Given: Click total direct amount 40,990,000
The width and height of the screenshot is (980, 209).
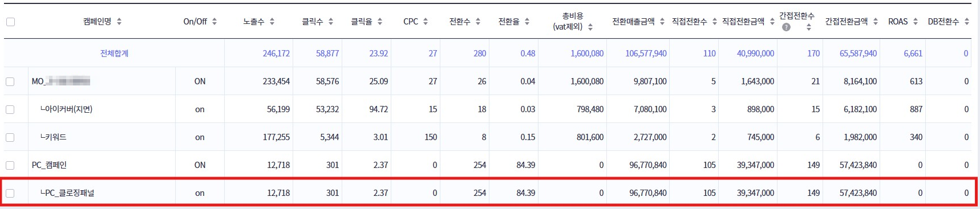Looking at the screenshot, I should click(755, 54).
